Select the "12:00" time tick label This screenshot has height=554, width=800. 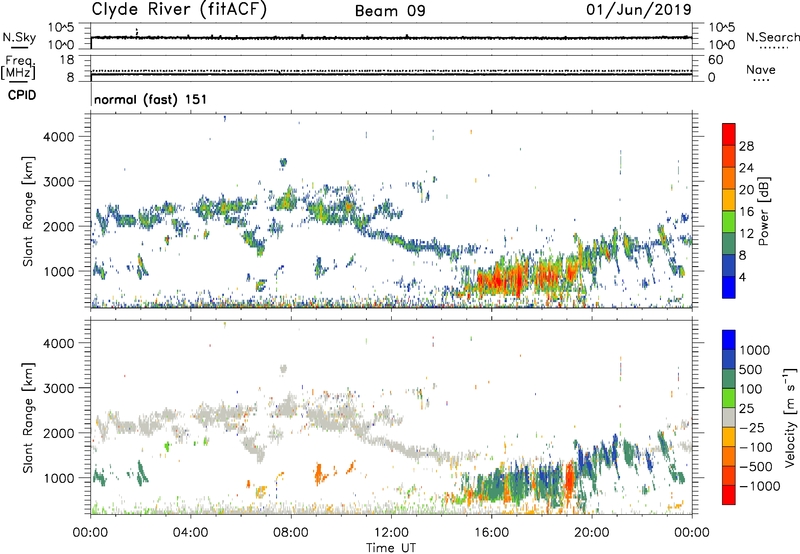(391, 533)
